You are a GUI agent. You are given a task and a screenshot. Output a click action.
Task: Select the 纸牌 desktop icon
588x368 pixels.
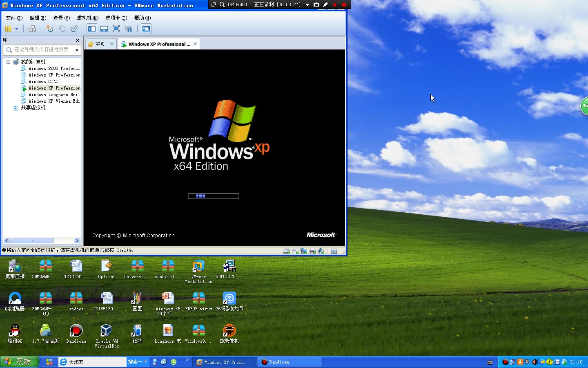tap(137, 334)
